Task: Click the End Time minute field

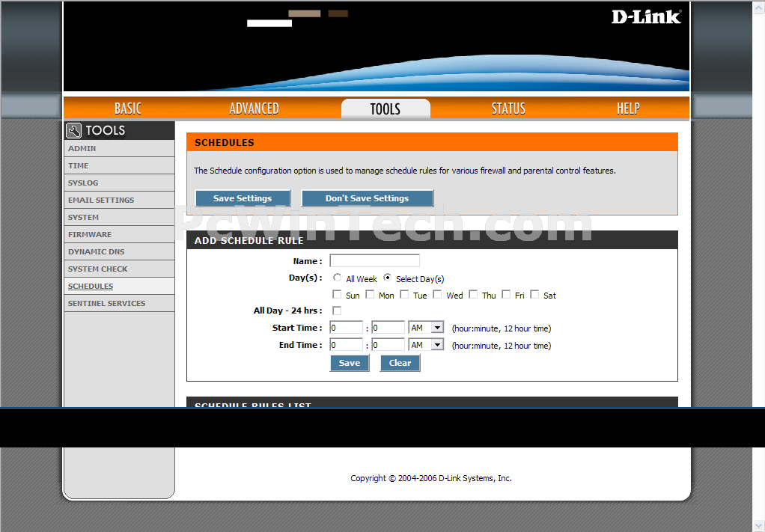Action: [x=388, y=345]
